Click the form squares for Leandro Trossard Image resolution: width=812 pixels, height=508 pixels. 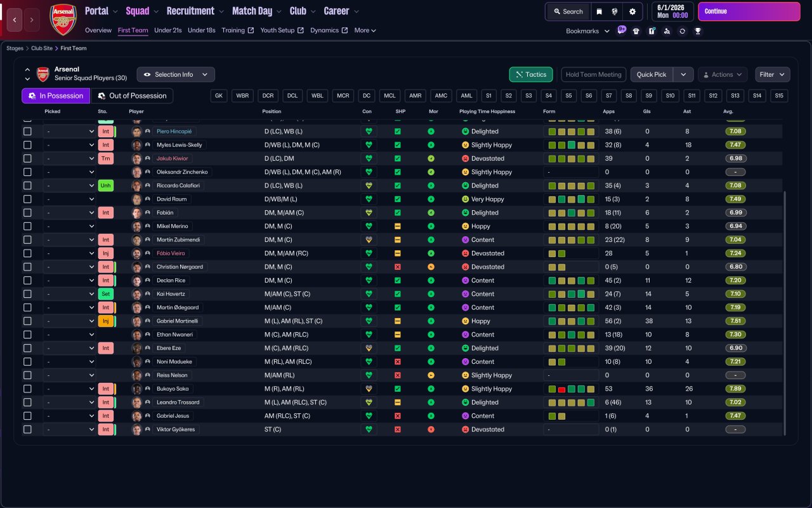click(573, 403)
